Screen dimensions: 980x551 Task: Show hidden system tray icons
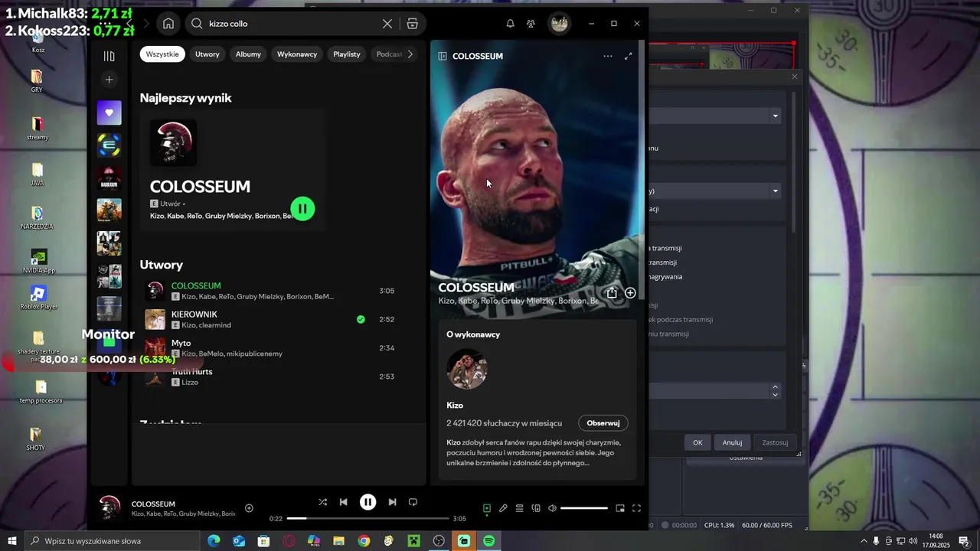coord(864,541)
